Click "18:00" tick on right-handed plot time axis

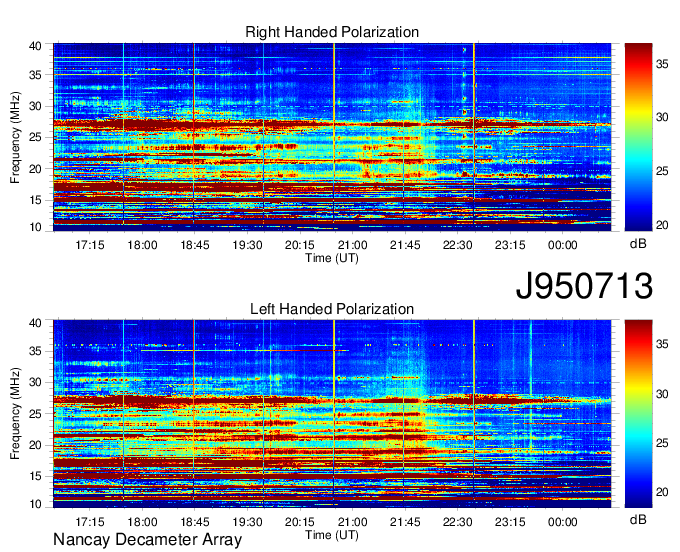coord(142,245)
